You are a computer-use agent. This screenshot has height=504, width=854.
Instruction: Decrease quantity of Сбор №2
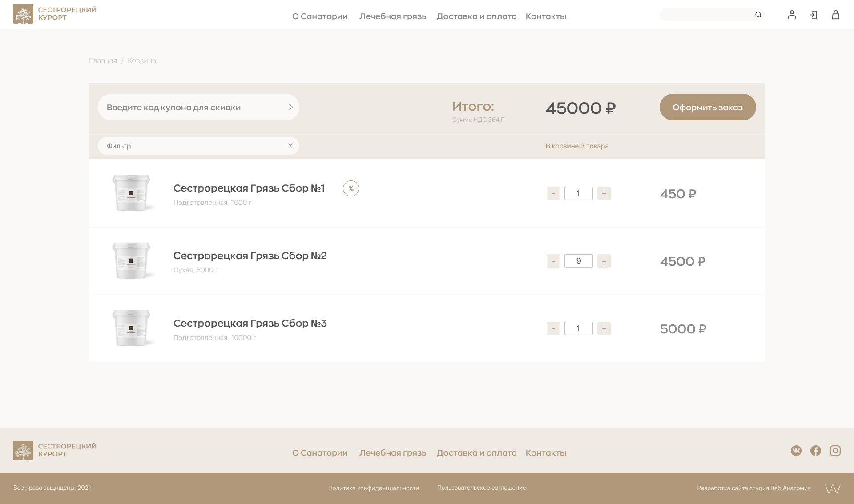pyautogui.click(x=553, y=261)
